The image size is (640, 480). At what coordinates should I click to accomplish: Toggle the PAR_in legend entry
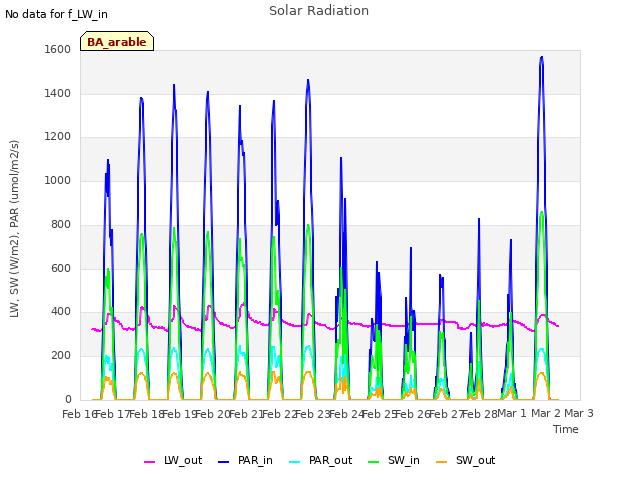click(x=245, y=461)
